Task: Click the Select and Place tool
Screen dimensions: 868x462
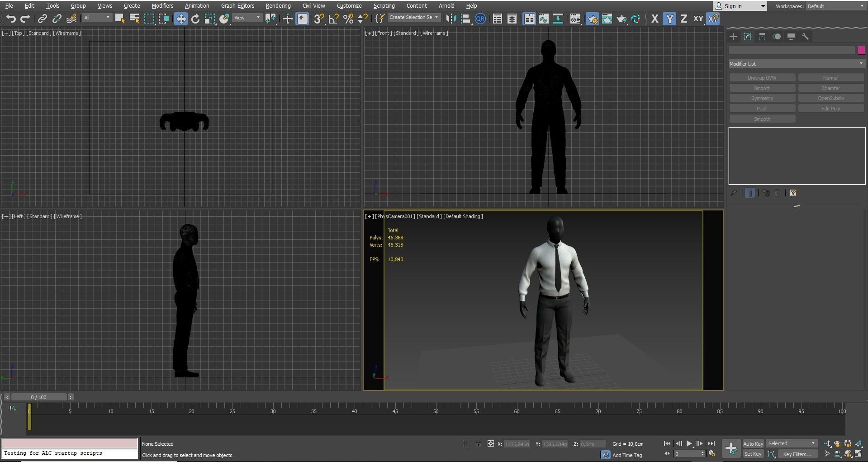Action: (224, 19)
